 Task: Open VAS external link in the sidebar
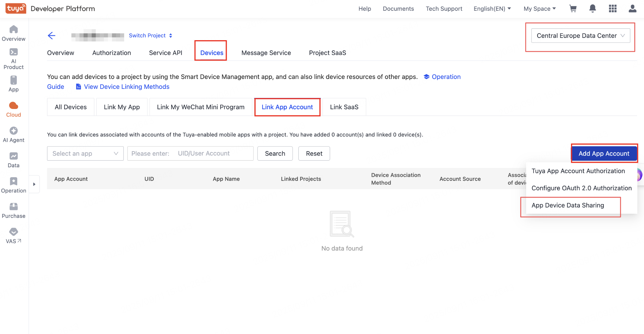14,236
